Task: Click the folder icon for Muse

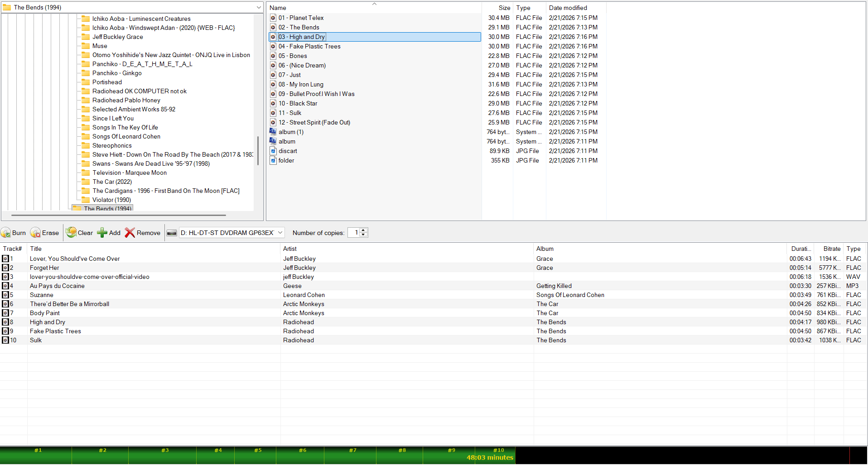Action: point(86,46)
